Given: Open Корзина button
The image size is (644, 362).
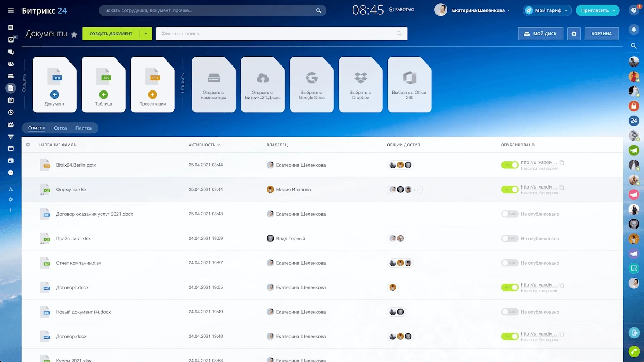Looking at the screenshot, I should click(601, 34).
